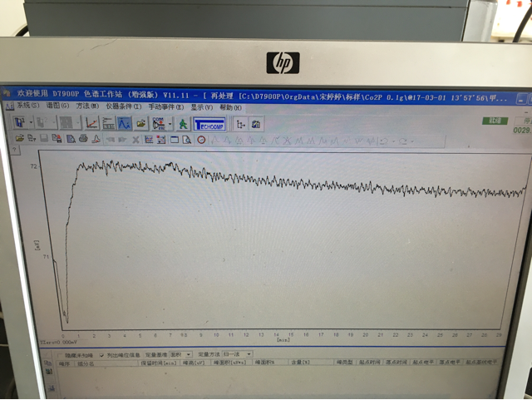This screenshot has width=532, height=400.
Task: Expand the channel 1 icon dropdown arrow
Action: coord(31,122)
